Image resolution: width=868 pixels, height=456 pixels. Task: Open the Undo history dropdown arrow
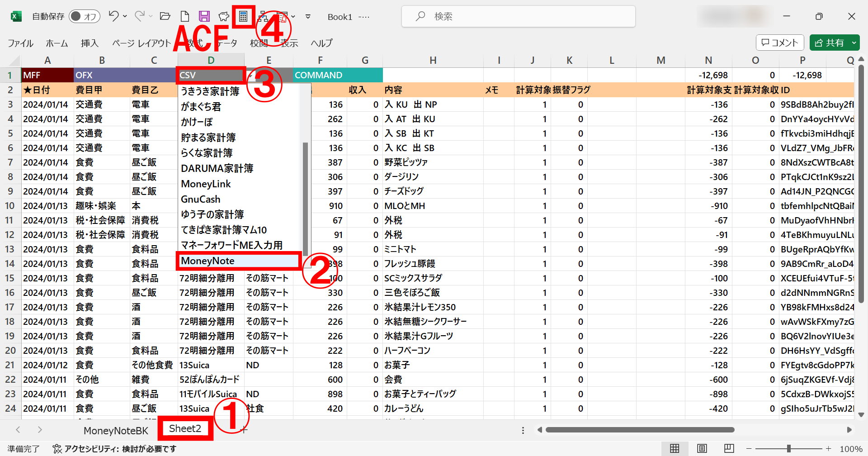[125, 17]
